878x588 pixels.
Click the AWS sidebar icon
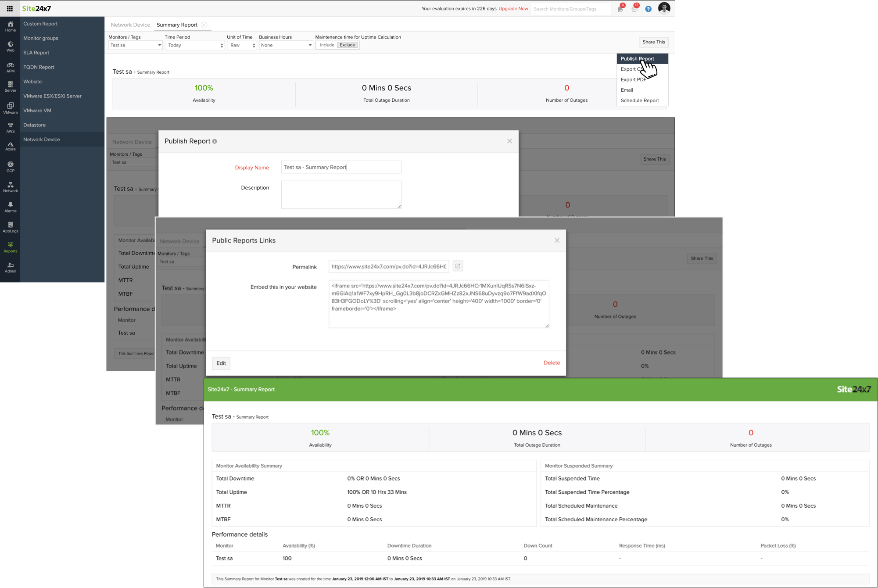coord(10,127)
